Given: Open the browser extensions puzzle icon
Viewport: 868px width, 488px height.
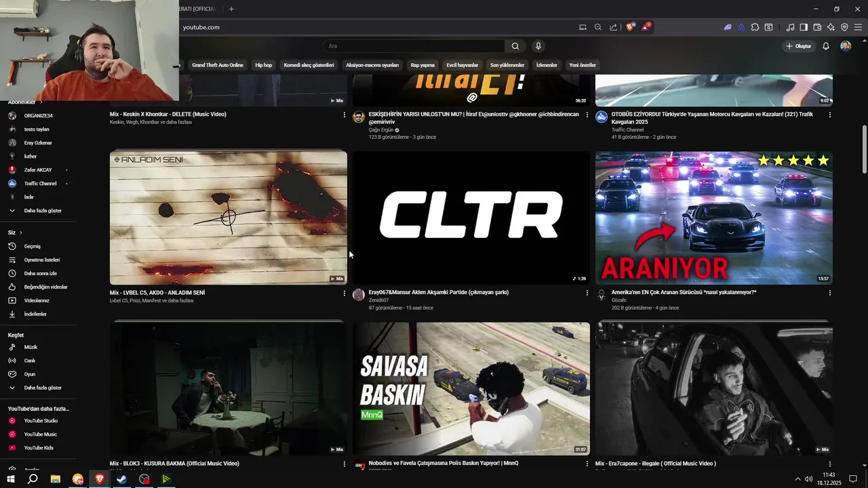Looking at the screenshot, I should [x=755, y=27].
